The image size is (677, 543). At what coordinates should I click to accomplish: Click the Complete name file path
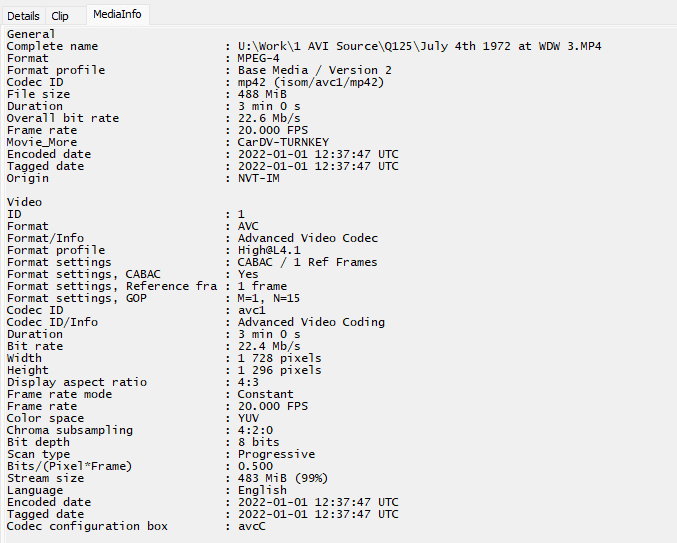tap(419, 46)
